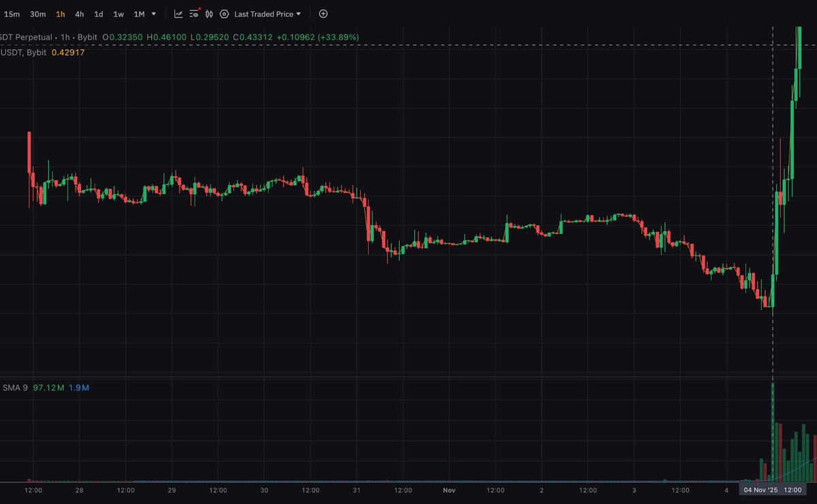Click the 30 date label on time axis
817x504 pixels.
(264, 490)
